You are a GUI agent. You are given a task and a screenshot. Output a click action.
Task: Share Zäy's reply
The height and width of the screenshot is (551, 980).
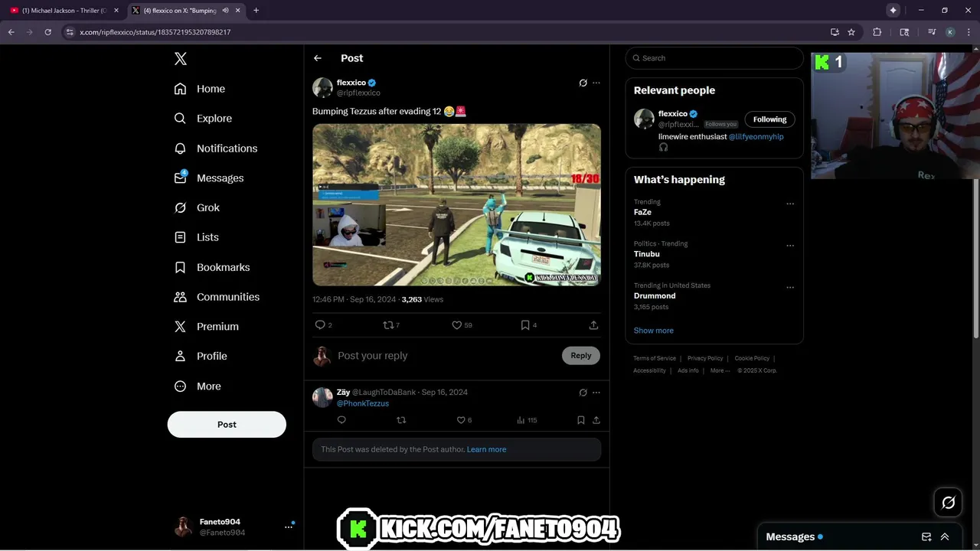coord(596,420)
